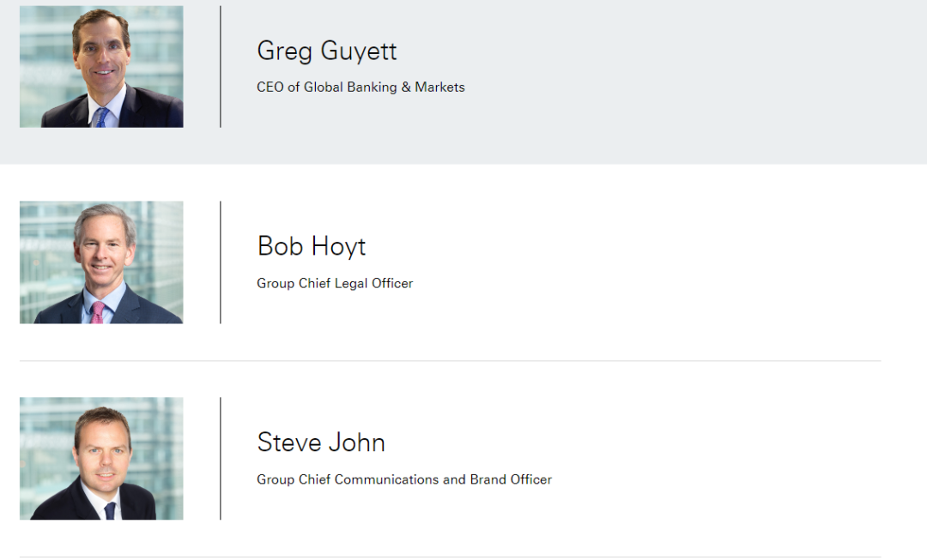Select the CEO of Global Banking & Markets text
The height and width of the screenshot is (560, 927).
[x=360, y=87]
